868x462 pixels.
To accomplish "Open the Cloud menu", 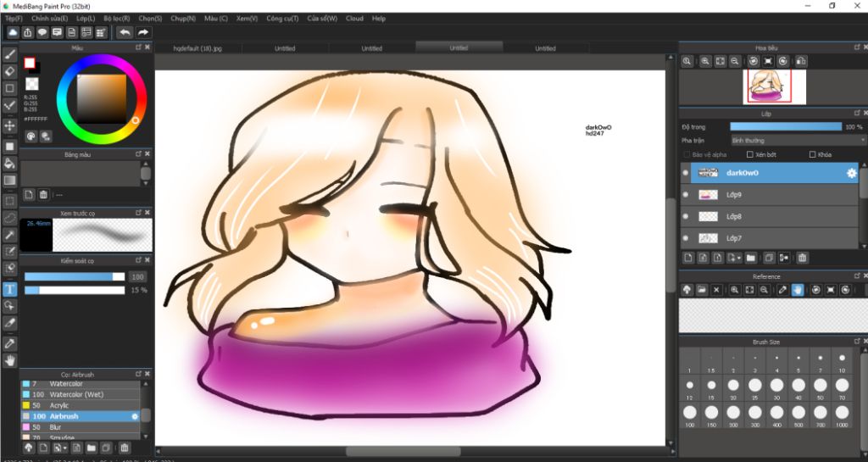I will (x=354, y=19).
